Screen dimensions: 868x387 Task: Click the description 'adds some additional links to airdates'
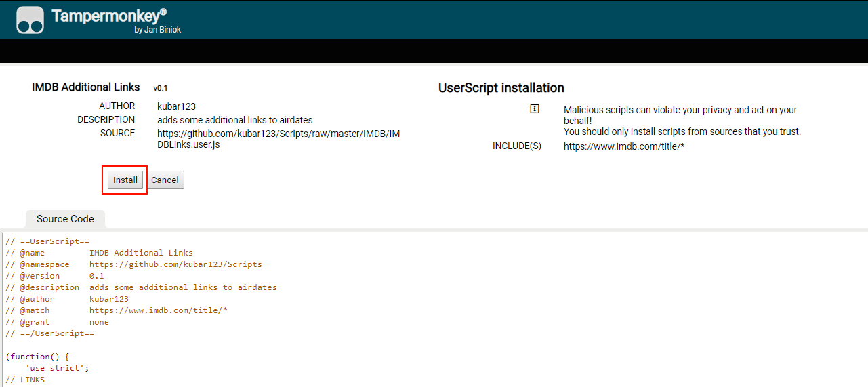(x=235, y=120)
